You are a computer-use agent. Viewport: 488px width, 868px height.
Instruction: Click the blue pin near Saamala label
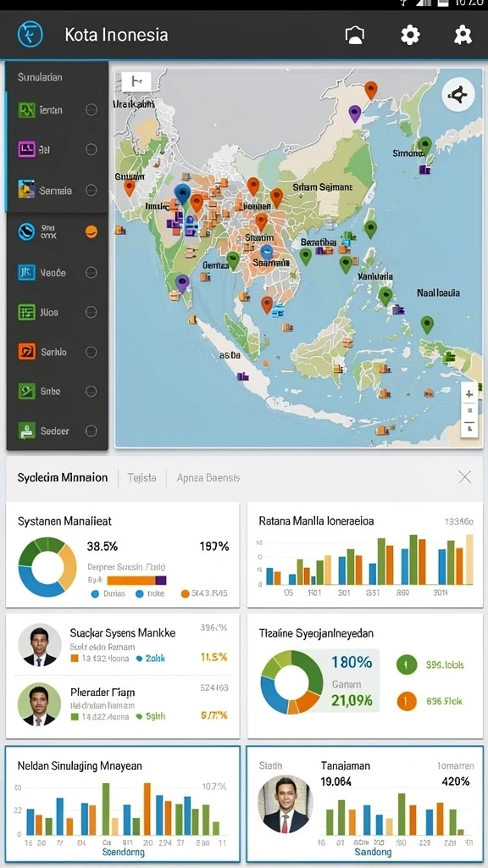(267, 253)
